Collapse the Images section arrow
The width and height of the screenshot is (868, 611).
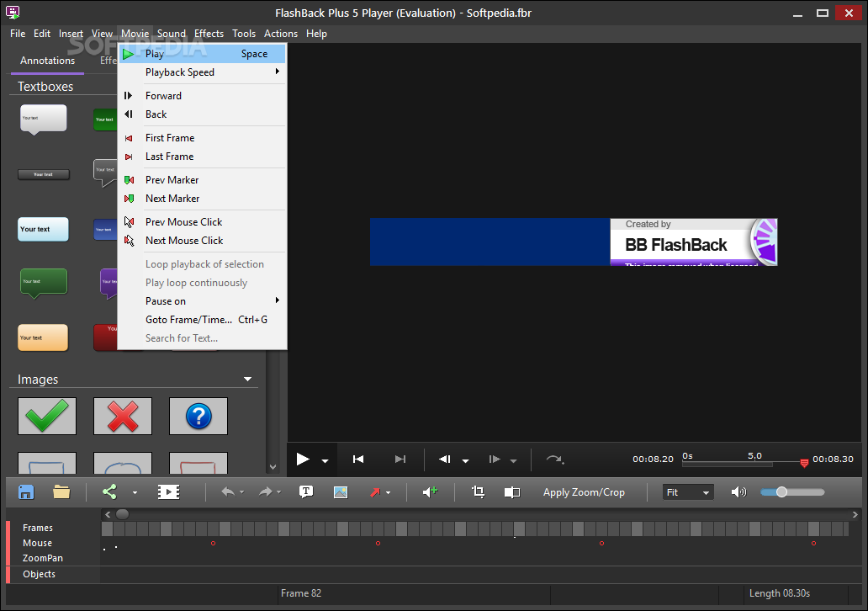[x=247, y=380]
